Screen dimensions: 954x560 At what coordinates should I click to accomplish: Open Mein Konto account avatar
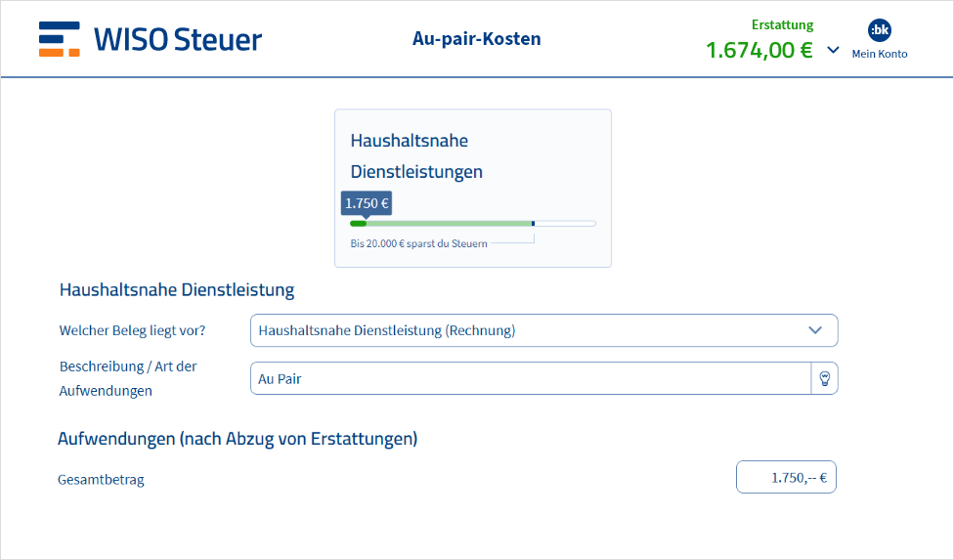879,29
